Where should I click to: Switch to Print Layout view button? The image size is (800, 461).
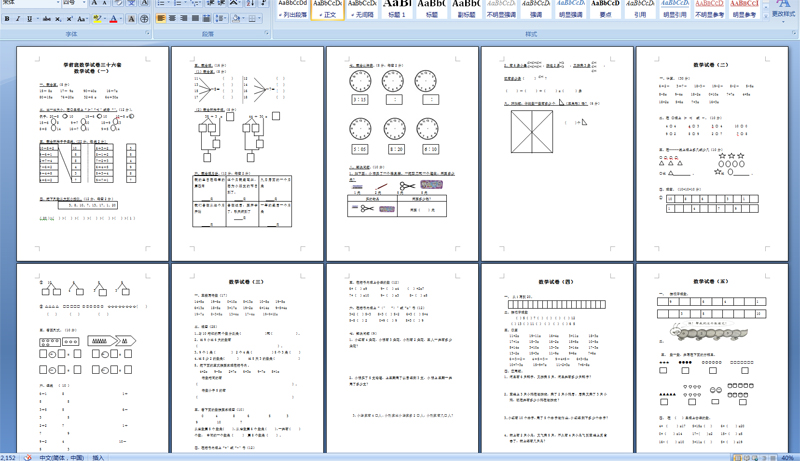[737, 457]
